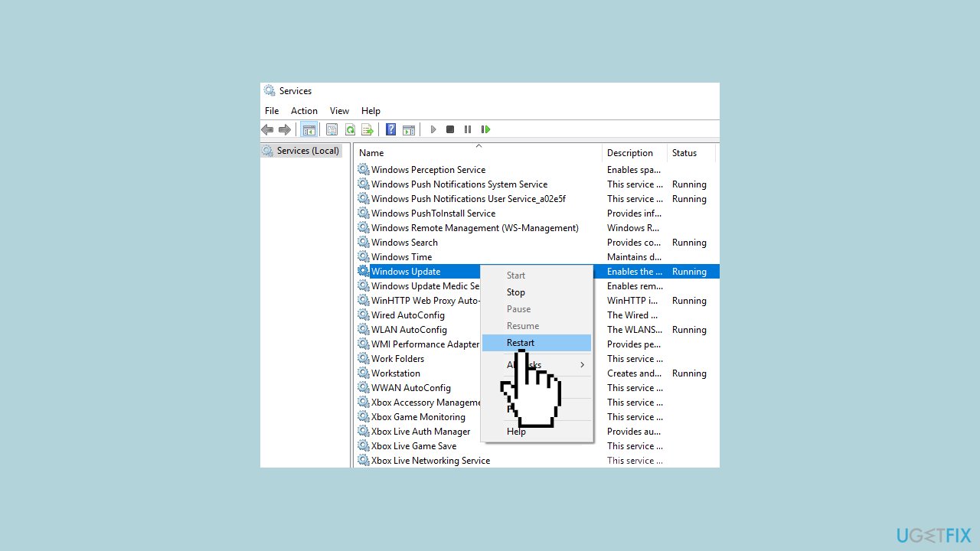Select Windows Remote Management (WS-Management) service

475,228
